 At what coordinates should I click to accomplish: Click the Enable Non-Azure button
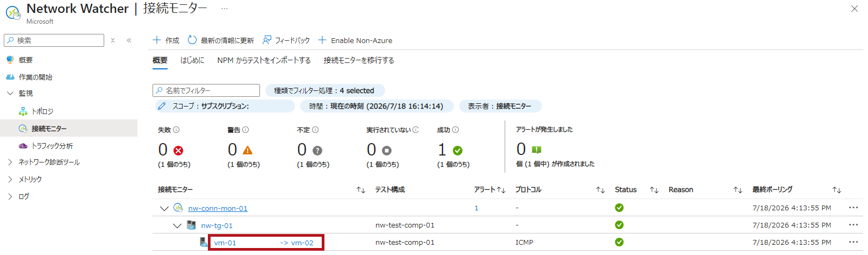point(355,40)
